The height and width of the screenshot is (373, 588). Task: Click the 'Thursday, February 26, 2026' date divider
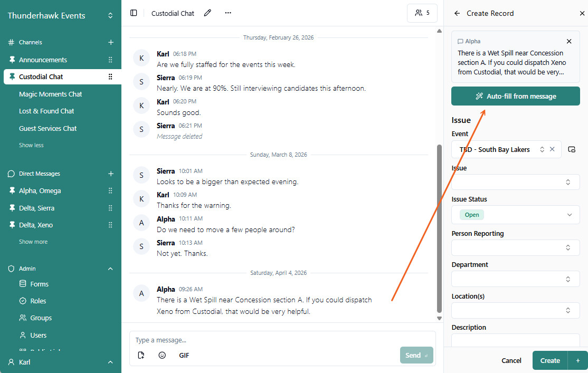pos(278,37)
